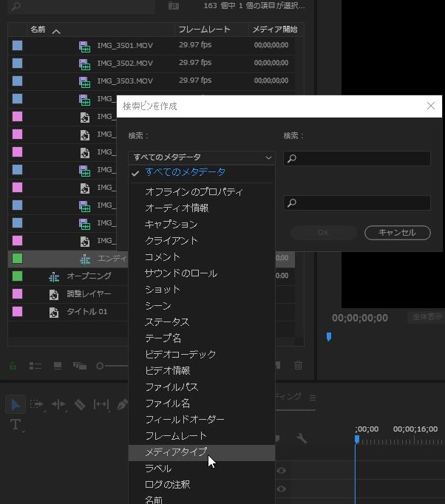Toggle lower track eye visibility
The image size is (445, 504).
[x=281, y=489]
